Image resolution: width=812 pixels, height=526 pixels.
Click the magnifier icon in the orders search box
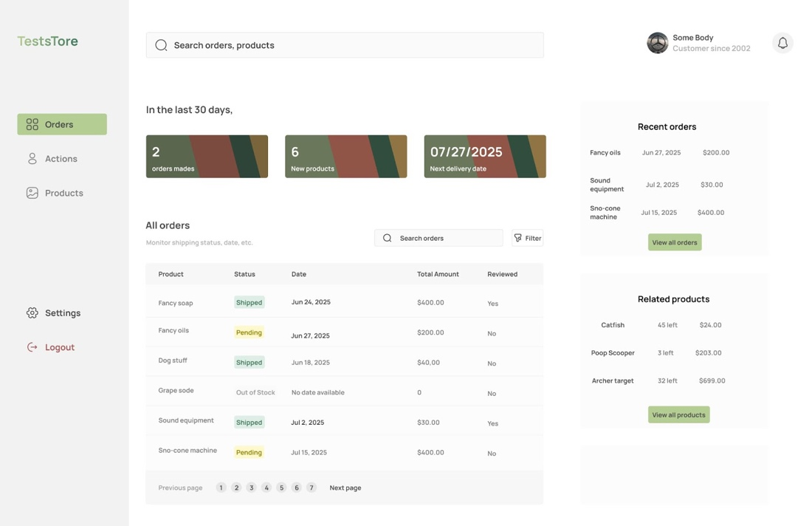(387, 237)
